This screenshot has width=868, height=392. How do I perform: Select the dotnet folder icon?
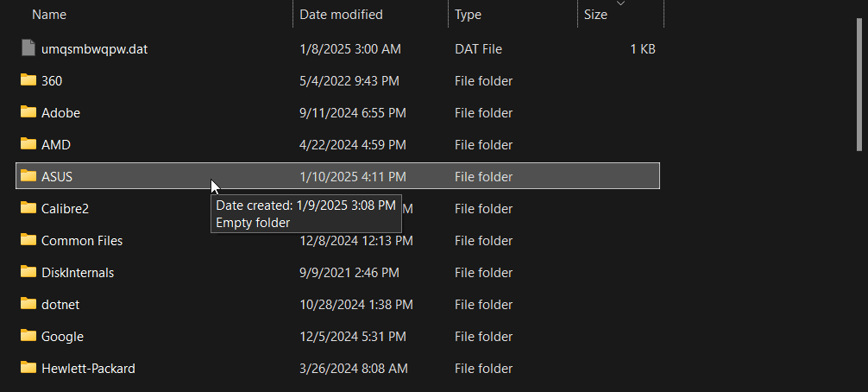28,304
